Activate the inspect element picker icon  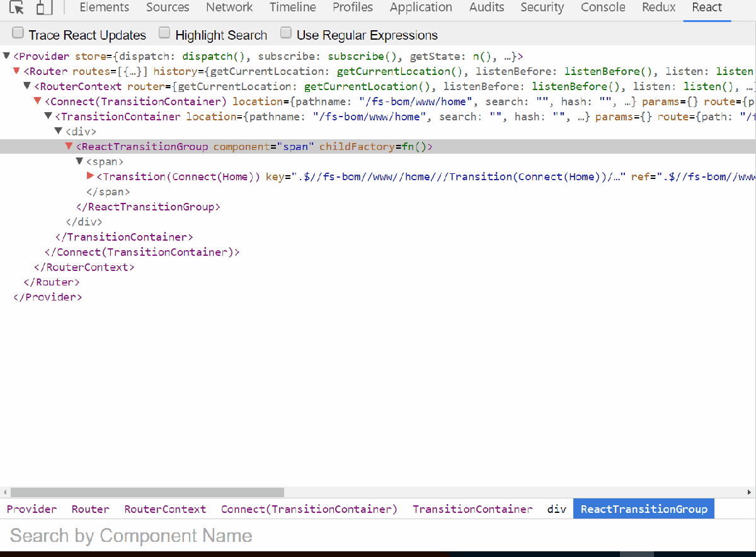17,8
